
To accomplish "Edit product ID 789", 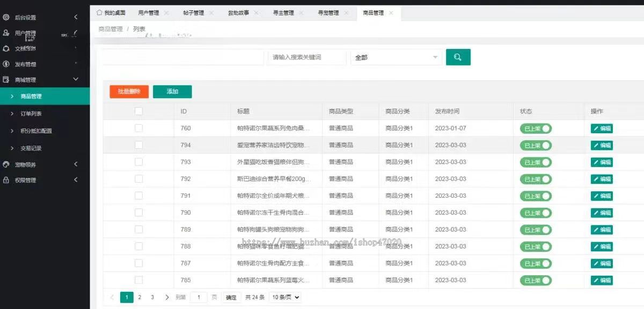I will (x=602, y=229).
